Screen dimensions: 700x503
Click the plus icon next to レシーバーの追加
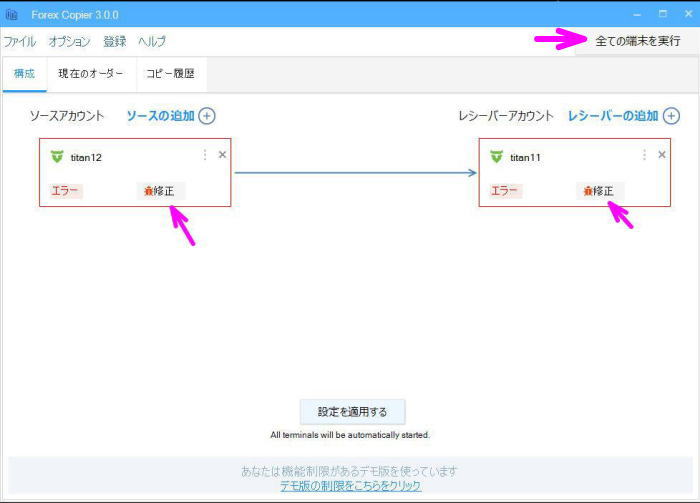click(x=671, y=116)
